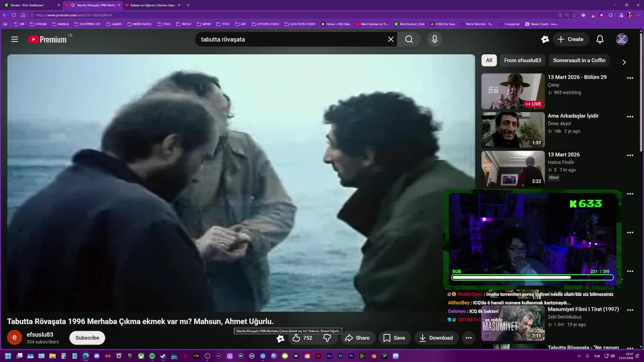Image resolution: width=644 pixels, height=362 pixels.
Task: Open Home • HBO Max bookmark
Action: (336, 24)
